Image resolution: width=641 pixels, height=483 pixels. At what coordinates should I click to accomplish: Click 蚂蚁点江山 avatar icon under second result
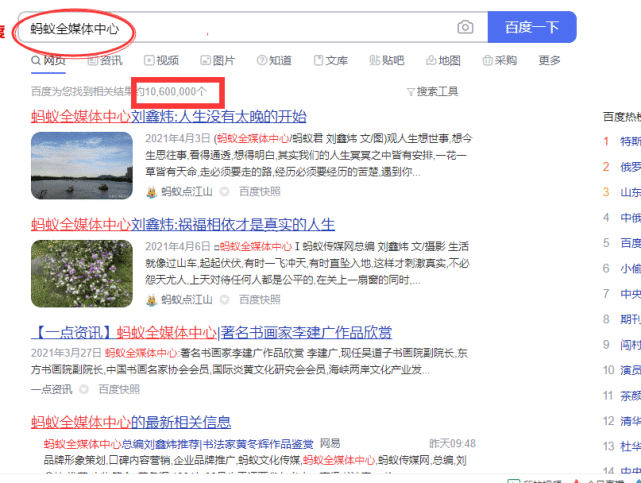click(152, 300)
